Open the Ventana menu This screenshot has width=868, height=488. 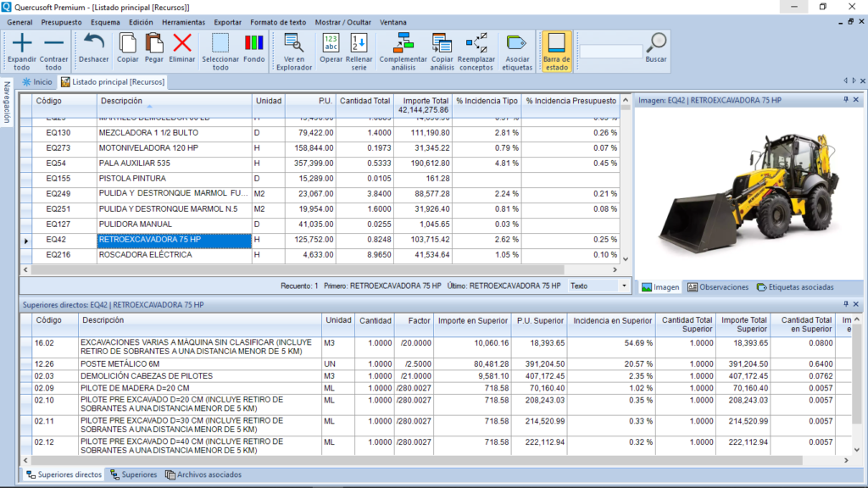pos(393,22)
